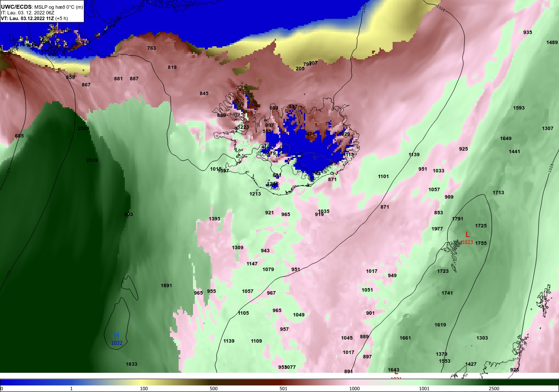Click the "501" label on the color scale
Screen dimensions: 559x392
(283, 389)
